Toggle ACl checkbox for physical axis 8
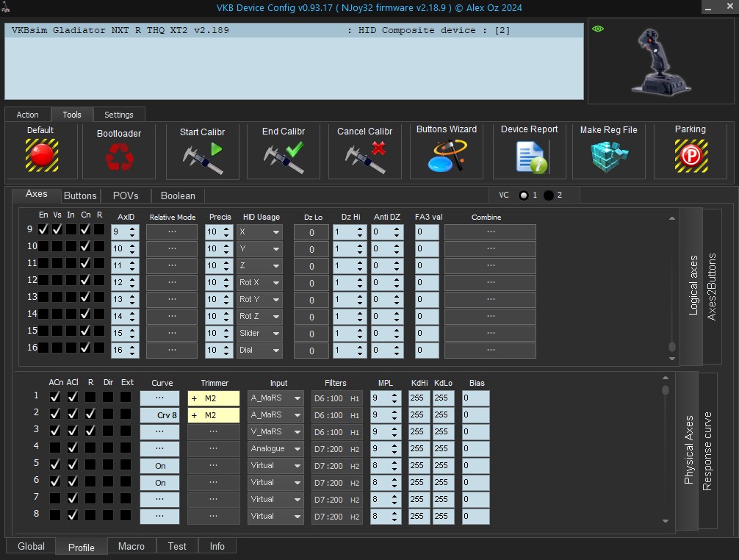Screen dimensions: 739x560 (73, 515)
